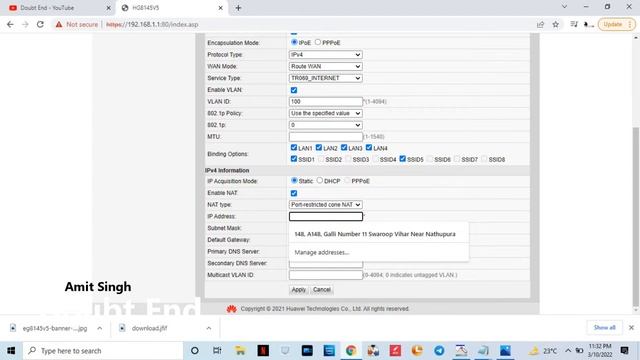The height and width of the screenshot is (360, 640).
Task: Reload the router page
Action: (x=40, y=24)
